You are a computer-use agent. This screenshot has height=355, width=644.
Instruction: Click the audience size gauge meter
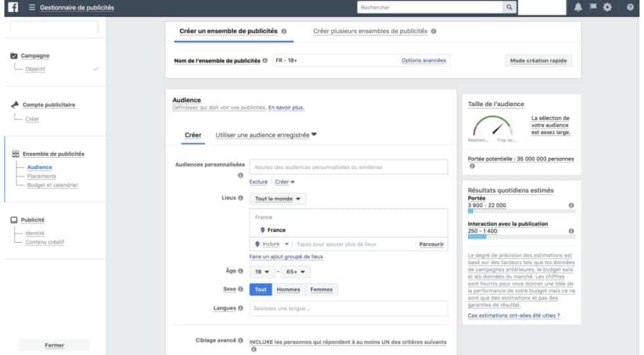pyautogui.click(x=492, y=126)
